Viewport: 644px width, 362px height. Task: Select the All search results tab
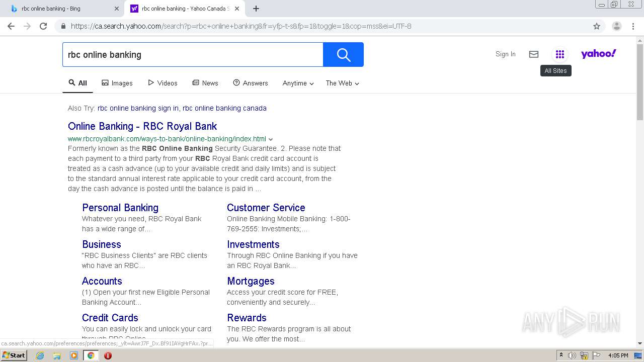[78, 83]
